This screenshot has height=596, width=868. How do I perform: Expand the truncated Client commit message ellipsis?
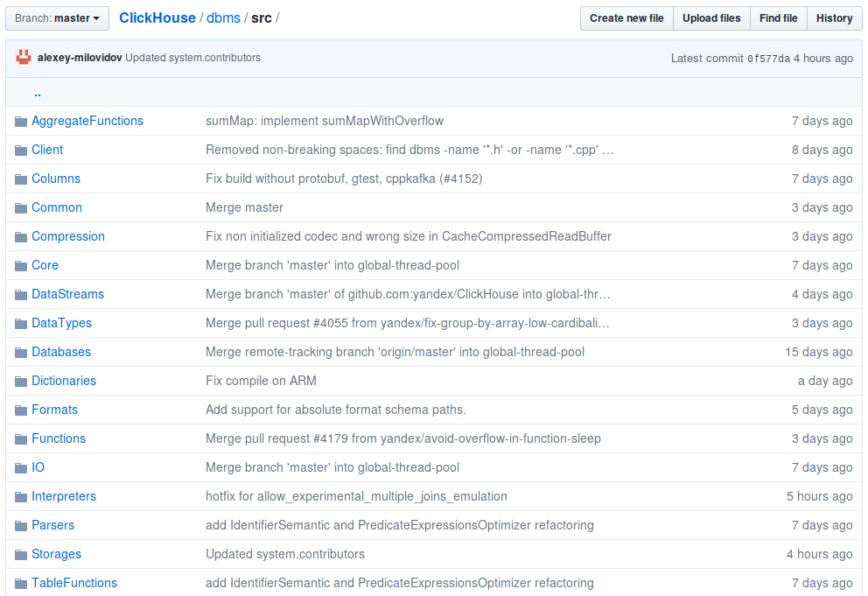tap(608, 150)
